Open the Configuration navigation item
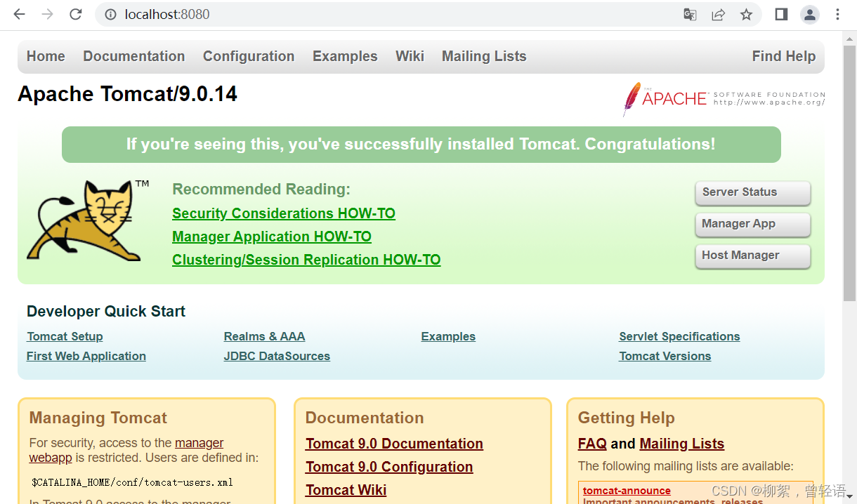 pyautogui.click(x=249, y=56)
